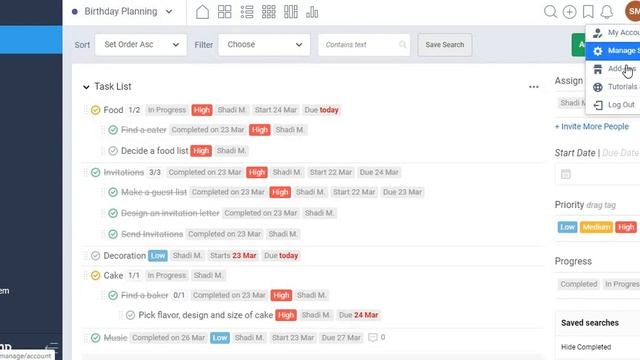Viewport: 640px width, 360px height.
Task: Click Completed on 26 Mar on Music task
Action: [x=169, y=338]
